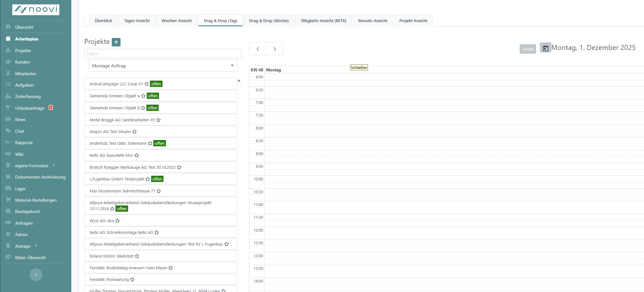
Task: Click the Zeiterfassung icon in sidebar
Action: pos(8,96)
